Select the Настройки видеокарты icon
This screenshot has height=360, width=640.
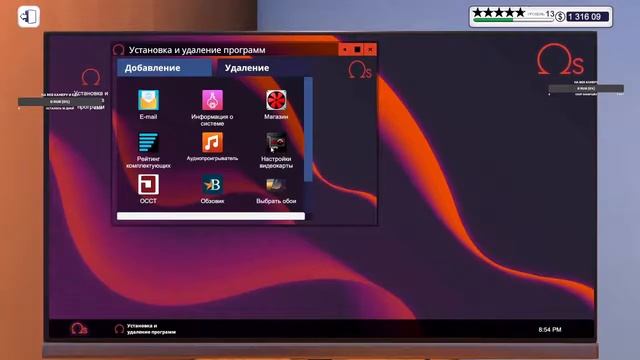[x=276, y=142]
